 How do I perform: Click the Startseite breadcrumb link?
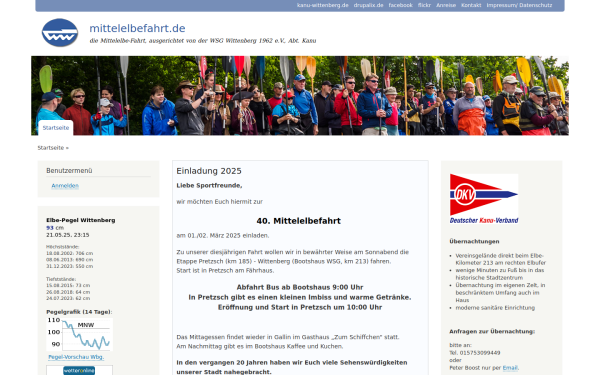pos(51,148)
